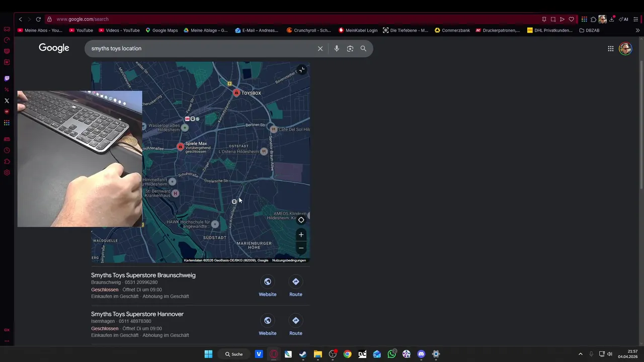
Task: Open the Nutzungsbedingungen link on the map
Action: coord(289,260)
